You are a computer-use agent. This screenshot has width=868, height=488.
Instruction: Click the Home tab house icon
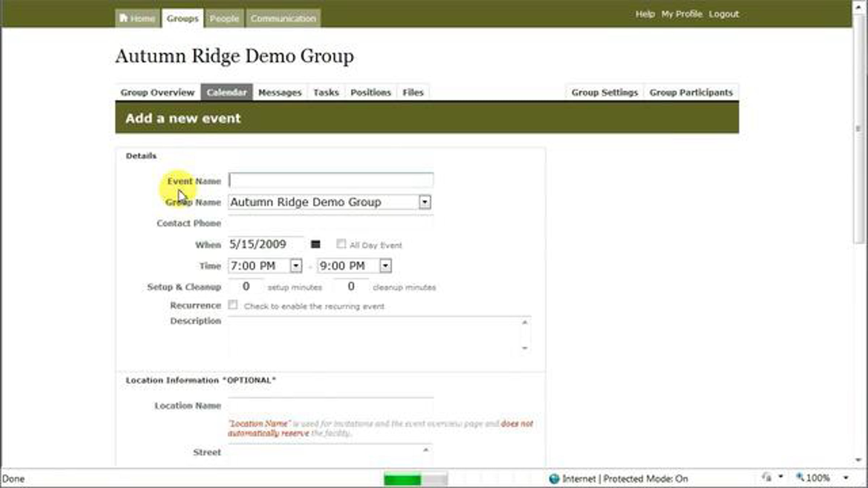pyautogui.click(x=123, y=18)
